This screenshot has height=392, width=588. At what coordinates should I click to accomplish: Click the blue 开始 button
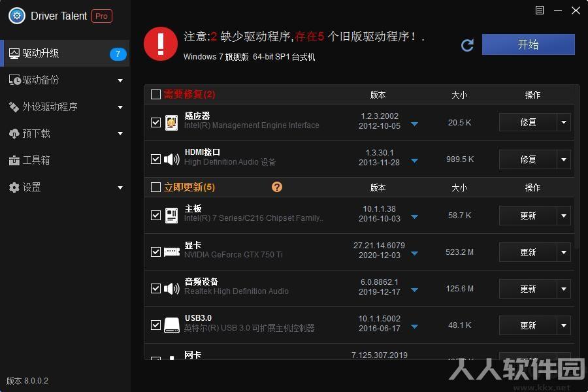pyautogui.click(x=528, y=44)
